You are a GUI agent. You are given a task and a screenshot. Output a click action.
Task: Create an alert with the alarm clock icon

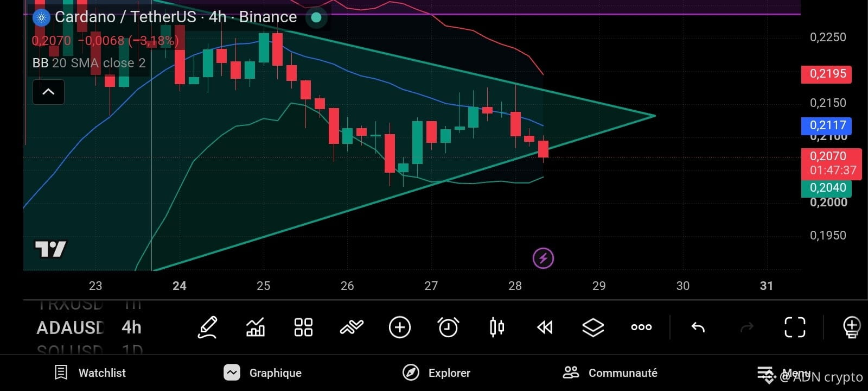pyautogui.click(x=448, y=327)
